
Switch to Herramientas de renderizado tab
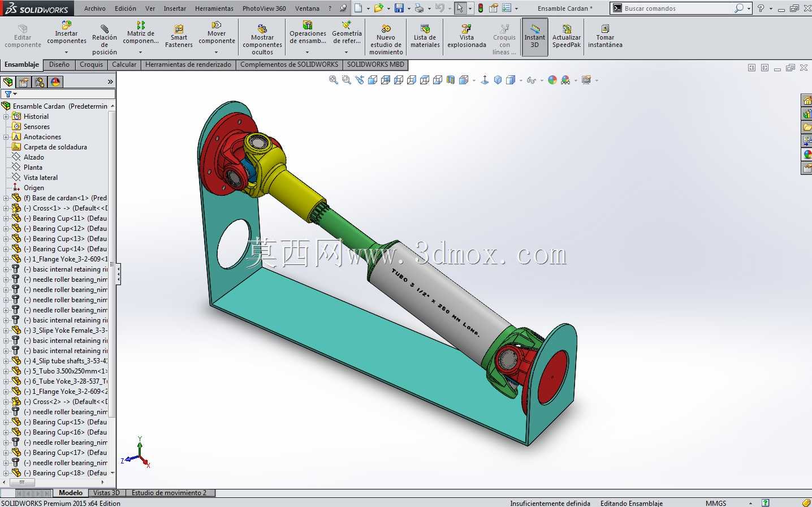[x=188, y=65]
